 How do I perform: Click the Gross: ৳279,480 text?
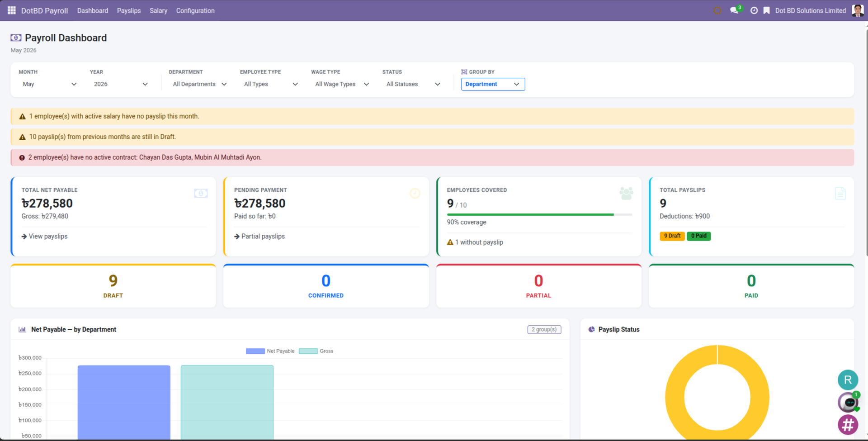[x=45, y=217]
